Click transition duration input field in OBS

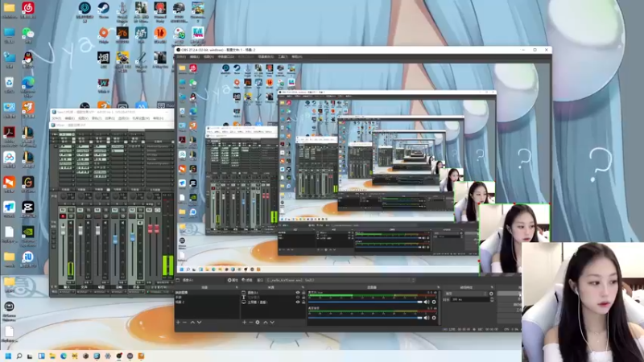[470, 299]
